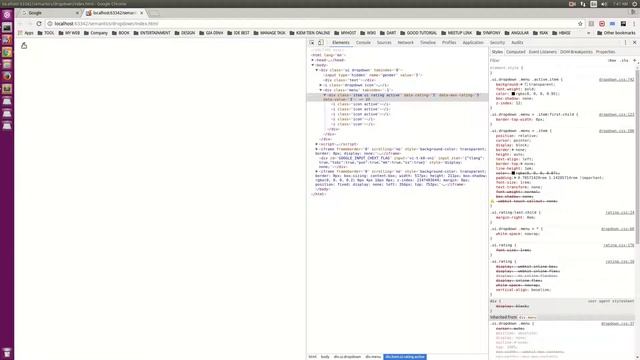Toggle the .cls class editor button
The width and height of the screenshot is (640, 360).
pos(624,60)
